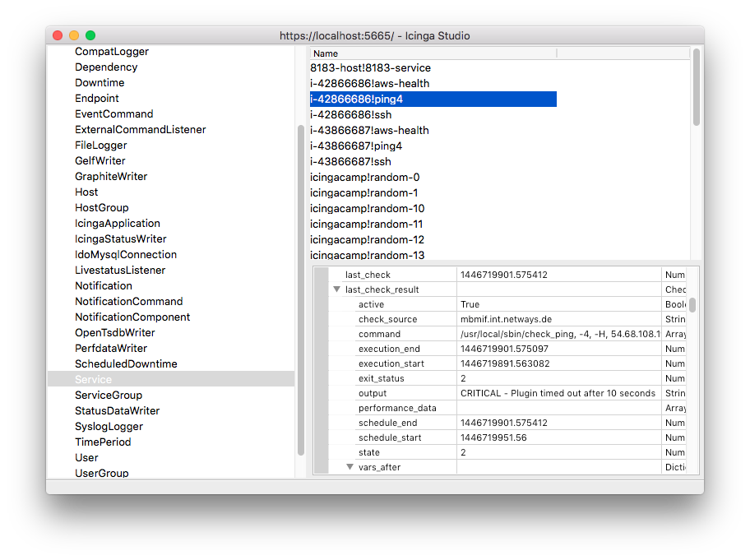Select i-43866687!ping4 service

click(x=356, y=146)
